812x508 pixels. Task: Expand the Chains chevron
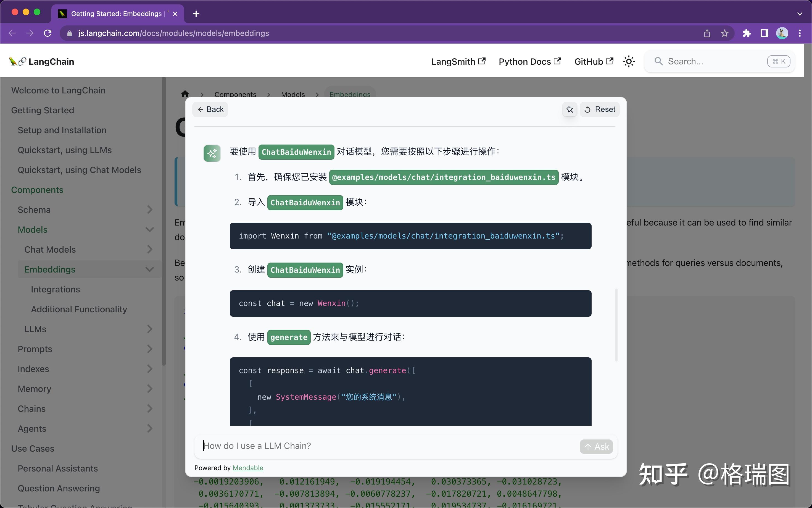(150, 409)
